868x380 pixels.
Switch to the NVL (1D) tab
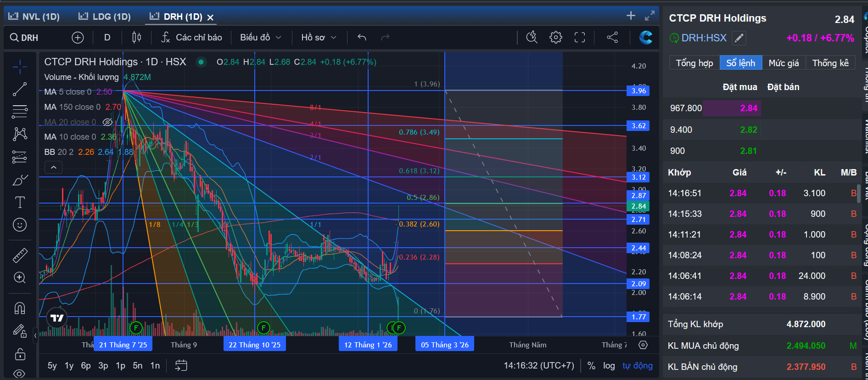[x=34, y=17]
